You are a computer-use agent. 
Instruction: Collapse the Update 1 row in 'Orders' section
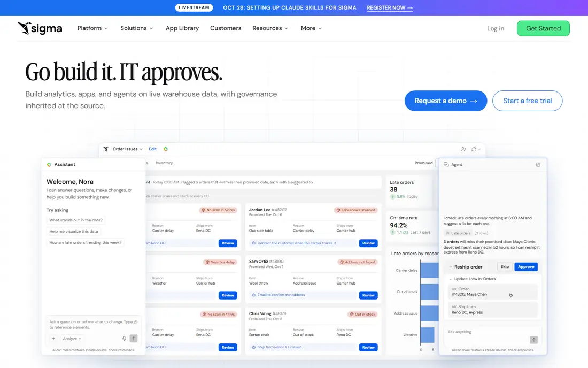coord(451,279)
